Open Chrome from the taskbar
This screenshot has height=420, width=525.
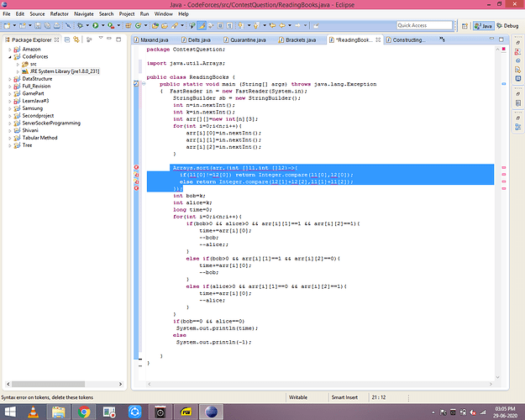pos(84,412)
